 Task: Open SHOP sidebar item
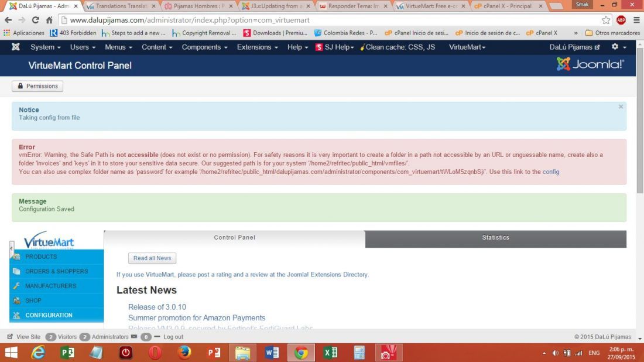(57, 300)
